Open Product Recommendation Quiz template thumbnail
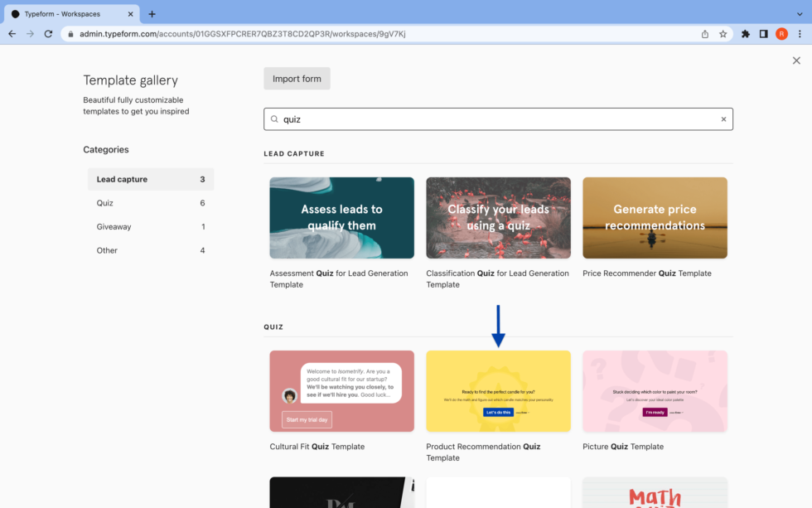This screenshot has height=508, width=812. pos(498,391)
